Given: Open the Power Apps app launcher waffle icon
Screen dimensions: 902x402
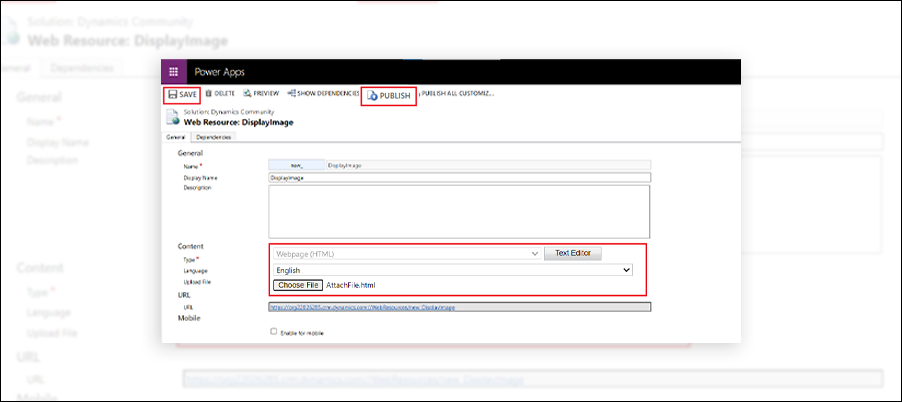Looking at the screenshot, I should [x=174, y=72].
